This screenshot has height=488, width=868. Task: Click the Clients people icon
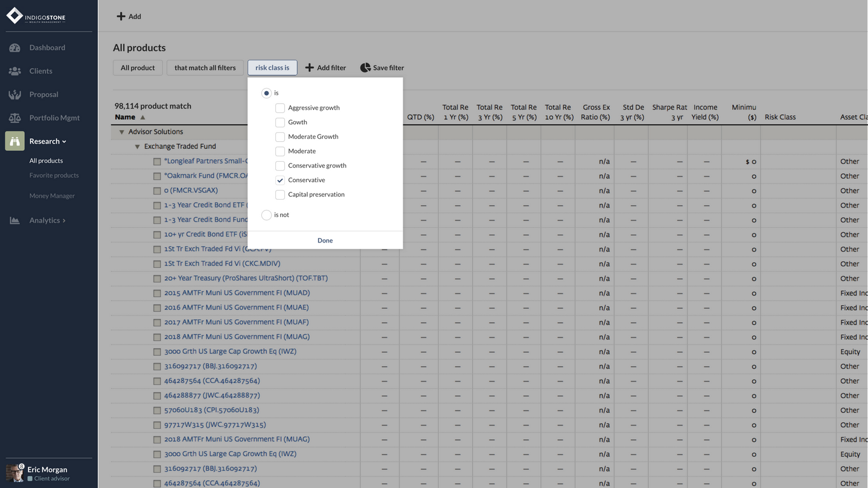tap(14, 71)
